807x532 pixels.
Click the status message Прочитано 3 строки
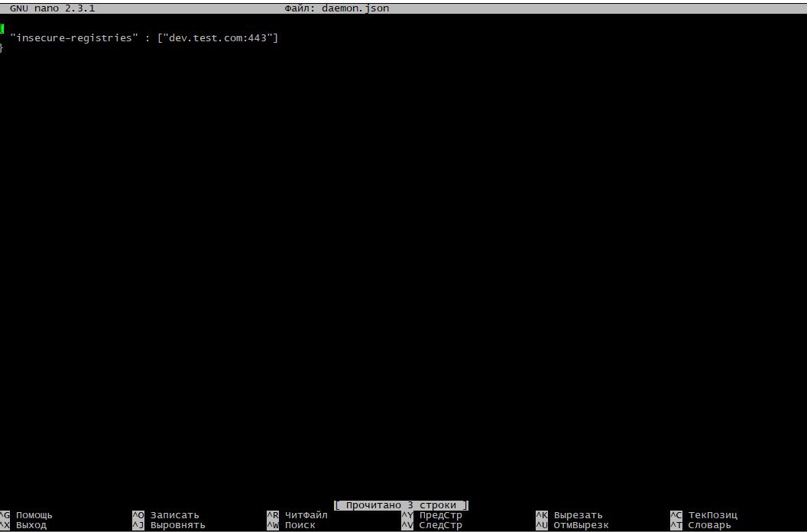coord(401,505)
